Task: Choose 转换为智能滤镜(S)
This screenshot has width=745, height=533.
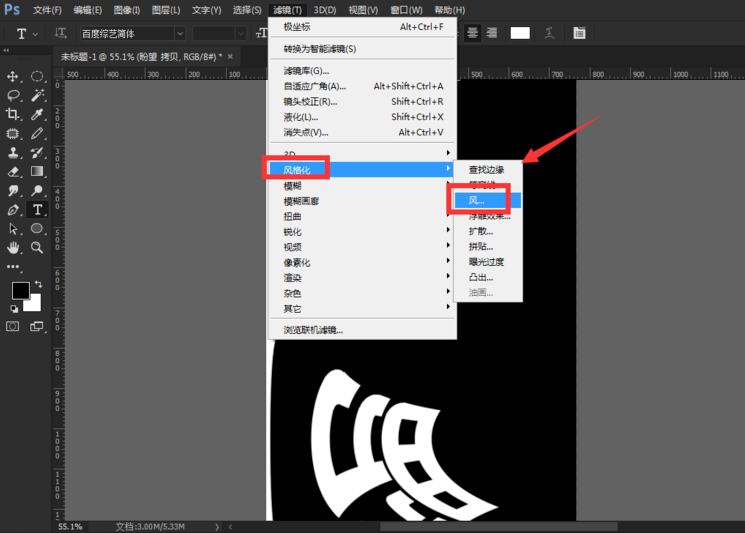Action: coord(363,49)
